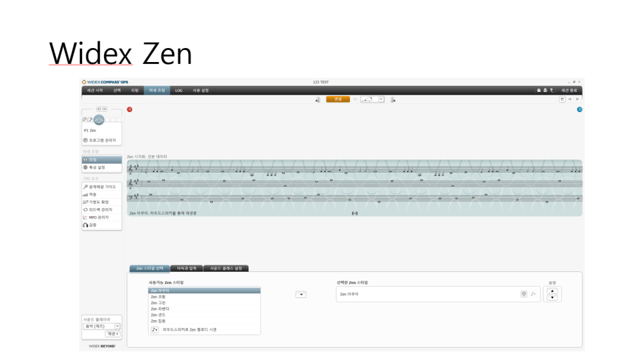Increase Zen volume with up arrow

[x=553, y=291]
